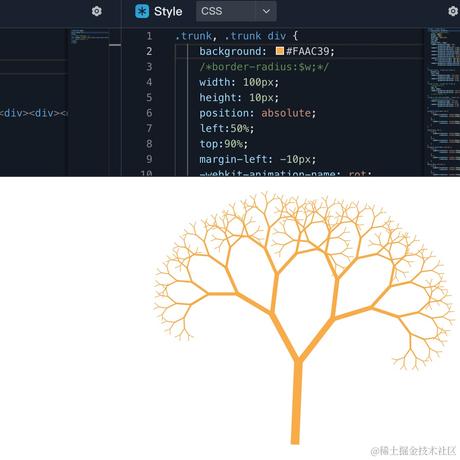Click line number 8 in the CSS editor
Screen dimensions: 460x460
point(149,144)
